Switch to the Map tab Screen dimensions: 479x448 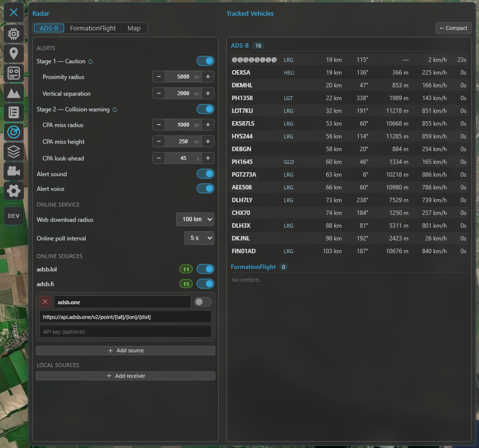click(x=134, y=28)
